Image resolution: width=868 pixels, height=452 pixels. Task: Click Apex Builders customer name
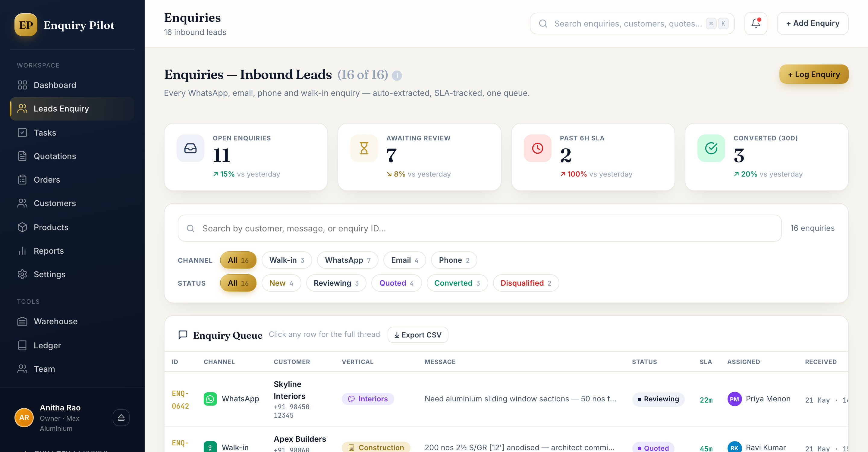coord(300,439)
